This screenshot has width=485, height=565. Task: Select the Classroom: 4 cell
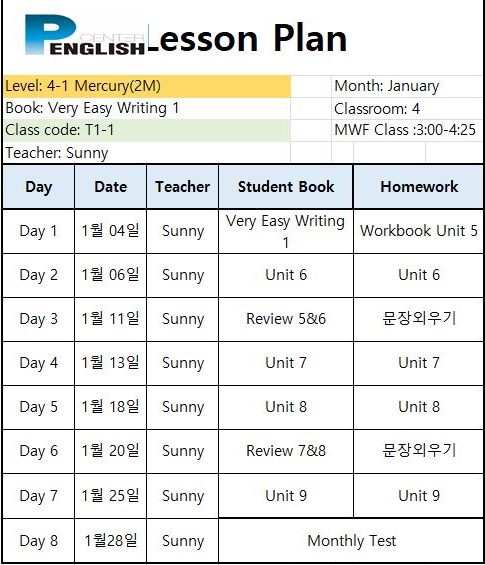pos(407,108)
